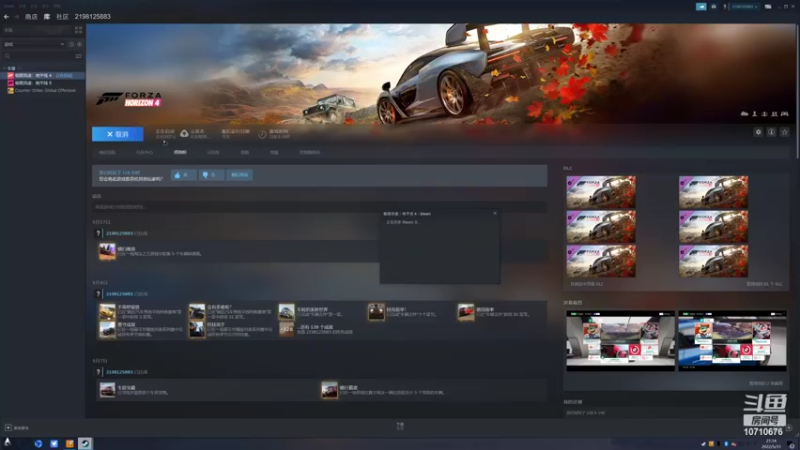Click the maybe later button in review bar
The image size is (800, 450).
tap(239, 175)
